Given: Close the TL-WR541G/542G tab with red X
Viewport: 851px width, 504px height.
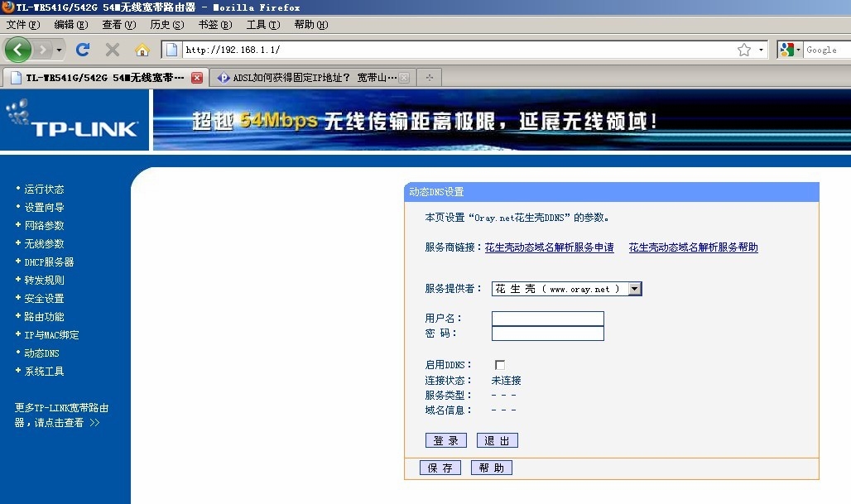Looking at the screenshot, I should (197, 78).
